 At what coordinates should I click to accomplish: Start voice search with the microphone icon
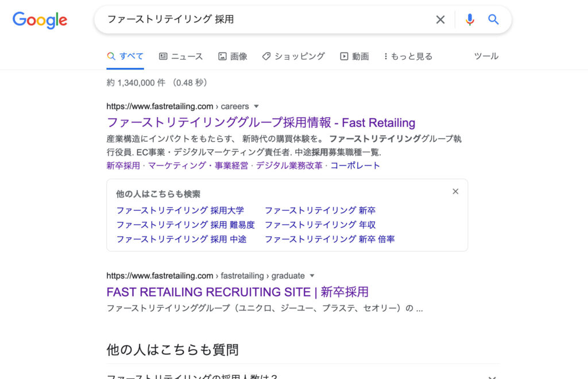click(470, 20)
